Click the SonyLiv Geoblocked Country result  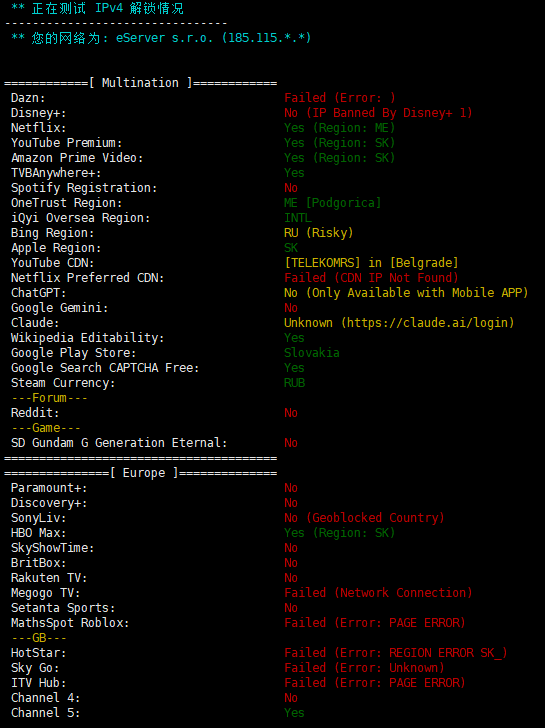click(x=364, y=518)
